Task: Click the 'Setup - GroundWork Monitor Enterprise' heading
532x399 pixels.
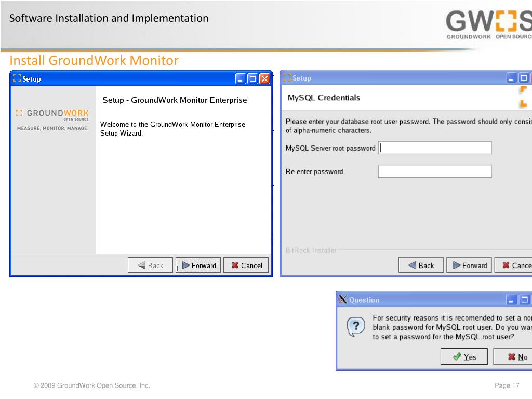Action: coord(175,100)
